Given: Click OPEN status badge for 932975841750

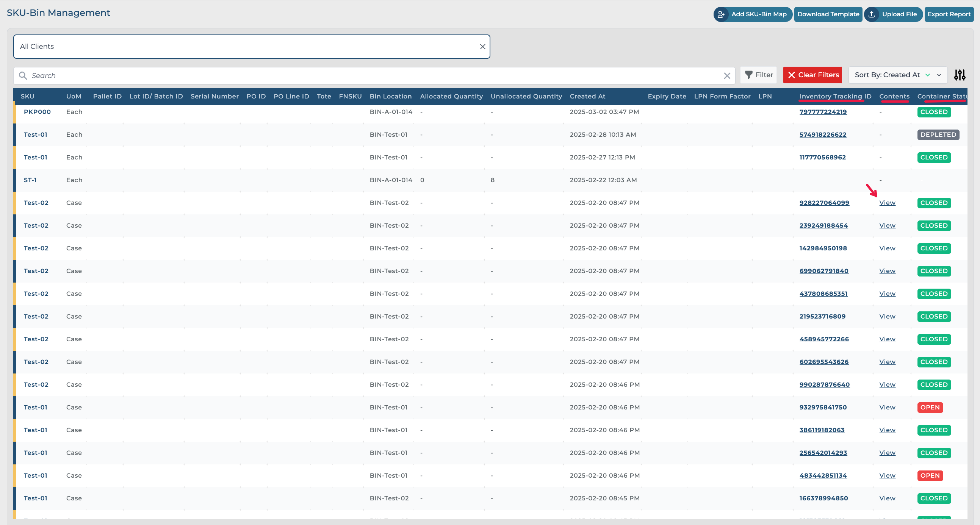Looking at the screenshot, I should point(930,407).
